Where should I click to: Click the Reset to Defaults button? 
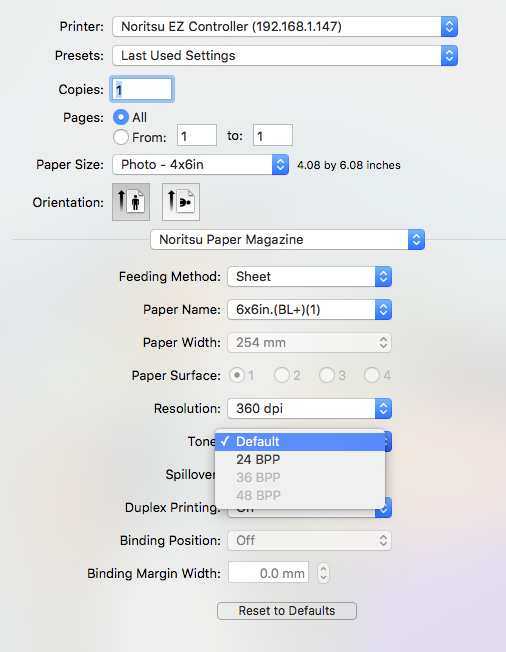[x=287, y=611]
